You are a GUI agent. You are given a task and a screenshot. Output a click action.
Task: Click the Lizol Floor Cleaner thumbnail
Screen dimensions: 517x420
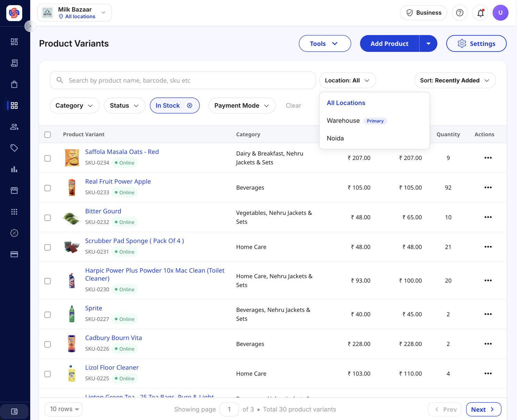pyautogui.click(x=72, y=374)
